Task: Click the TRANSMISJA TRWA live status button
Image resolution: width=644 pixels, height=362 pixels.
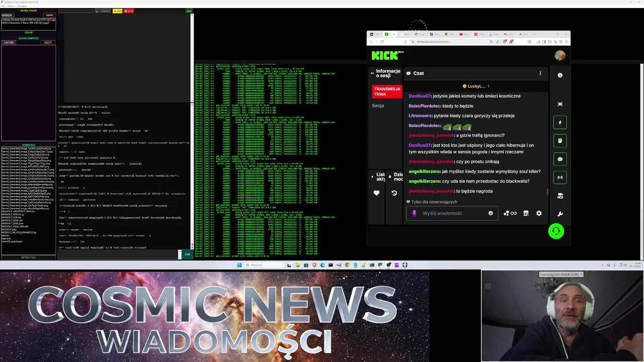Action: [x=387, y=92]
